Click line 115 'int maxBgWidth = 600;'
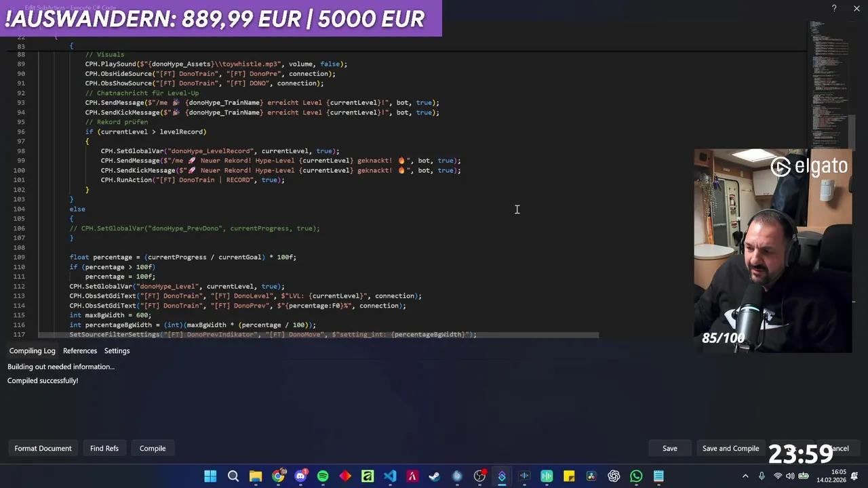Screen dimensions: 868x488 coord(110,315)
